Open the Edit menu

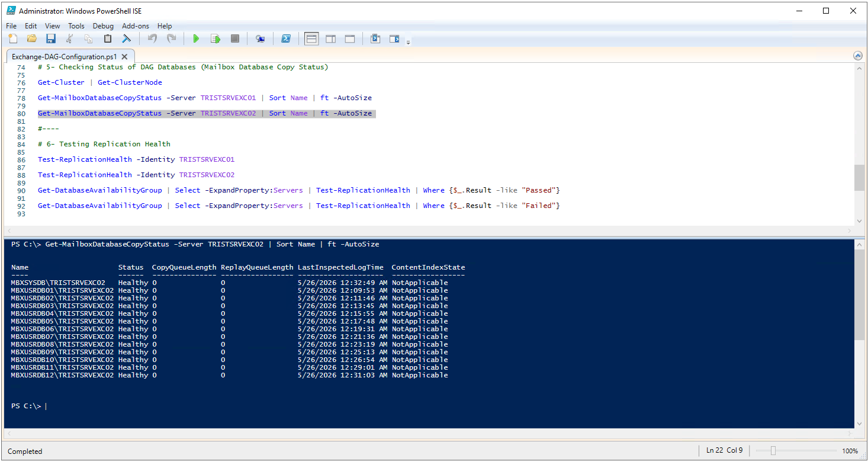(31, 26)
